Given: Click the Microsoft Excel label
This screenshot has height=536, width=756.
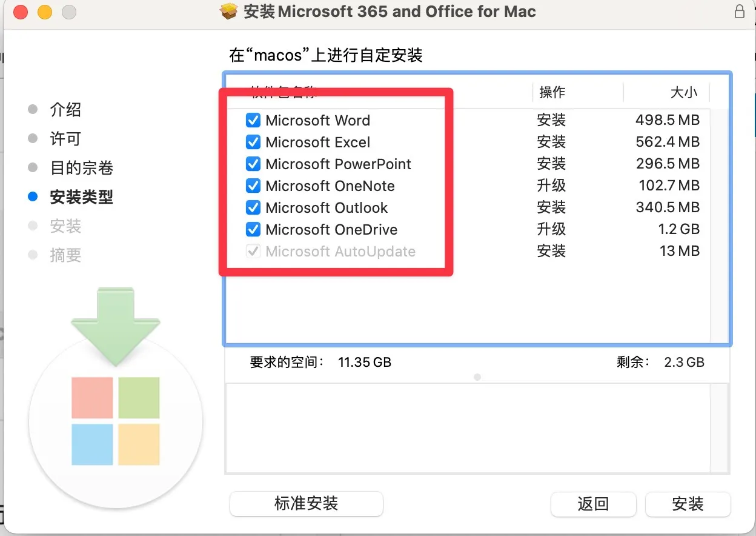Looking at the screenshot, I should 318,142.
